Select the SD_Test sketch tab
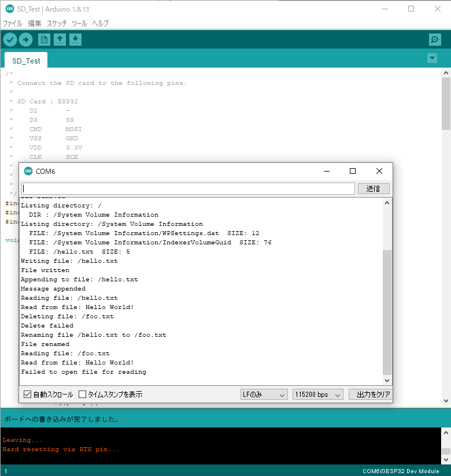Screen dimensions: 451x476 [x=26, y=61]
